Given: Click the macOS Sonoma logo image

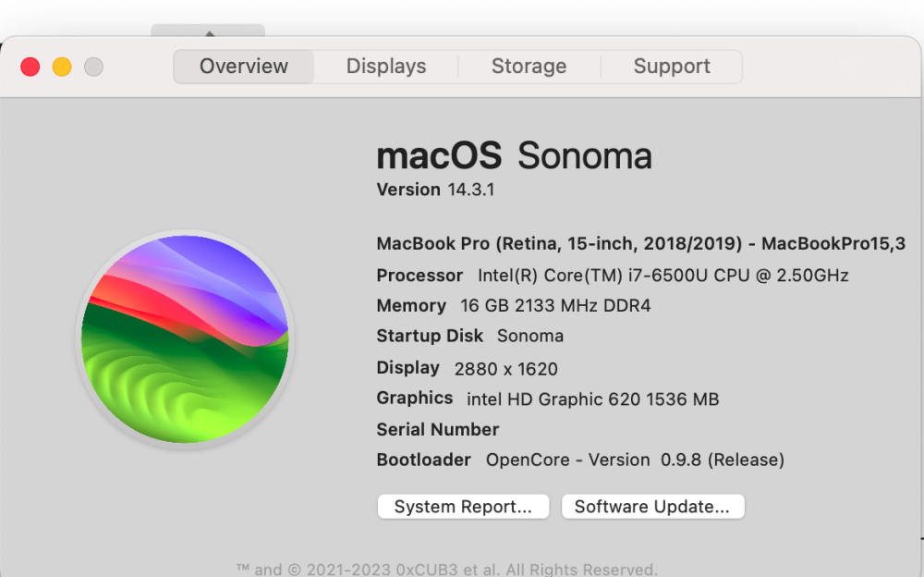Looking at the screenshot, I should (x=185, y=339).
